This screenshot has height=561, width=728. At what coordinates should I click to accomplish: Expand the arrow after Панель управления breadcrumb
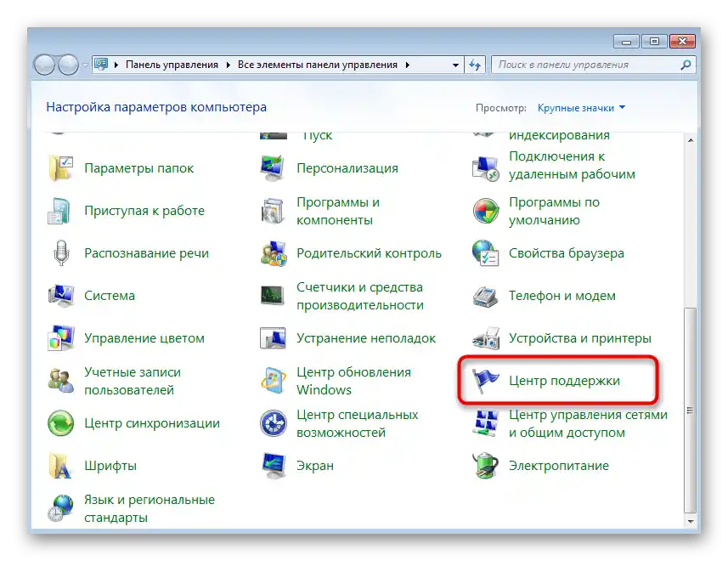[x=228, y=65]
